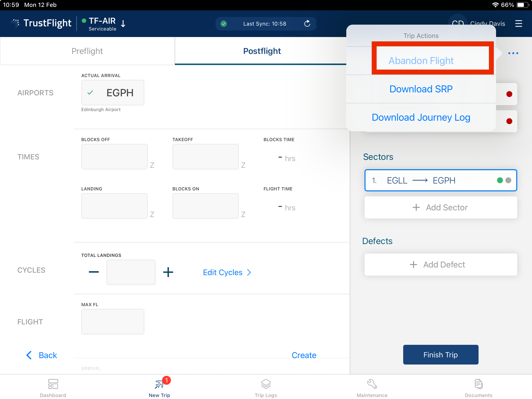
Task: Expand the TF-AIR aircraft selector arrow
Action: point(123,24)
